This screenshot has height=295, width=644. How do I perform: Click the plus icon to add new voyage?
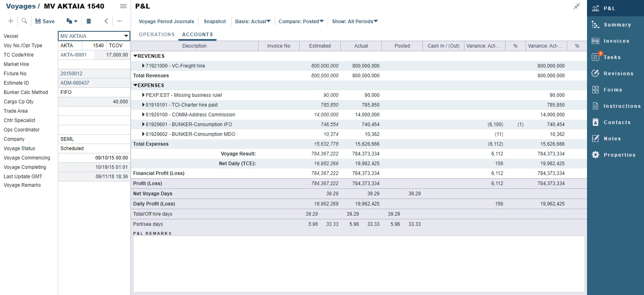11,21
